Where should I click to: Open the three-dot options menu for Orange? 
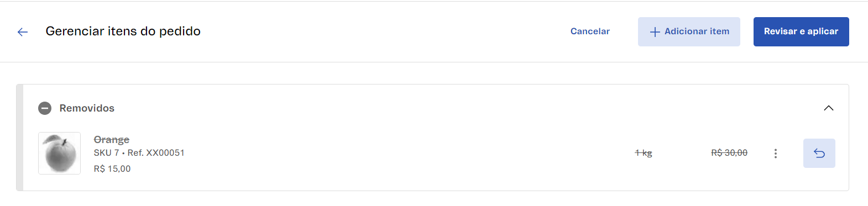click(776, 154)
